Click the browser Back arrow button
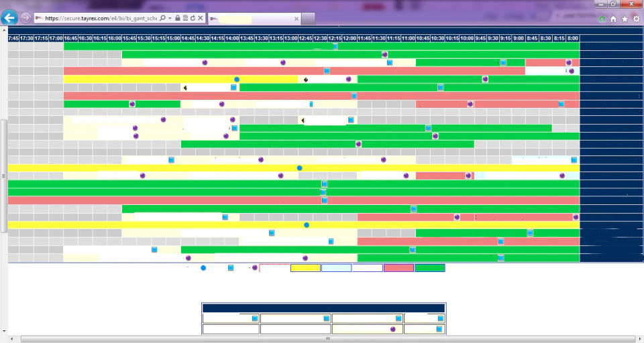 point(9,17)
